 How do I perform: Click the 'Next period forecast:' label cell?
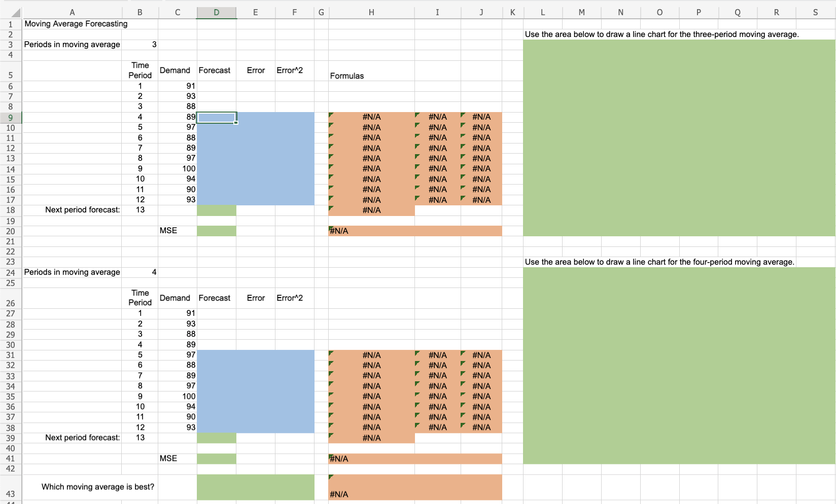(x=82, y=210)
